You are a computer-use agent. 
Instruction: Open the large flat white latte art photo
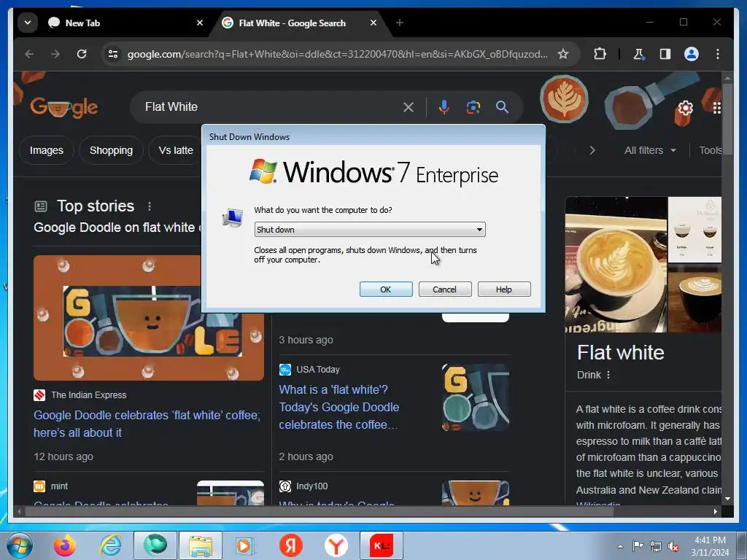click(x=616, y=264)
